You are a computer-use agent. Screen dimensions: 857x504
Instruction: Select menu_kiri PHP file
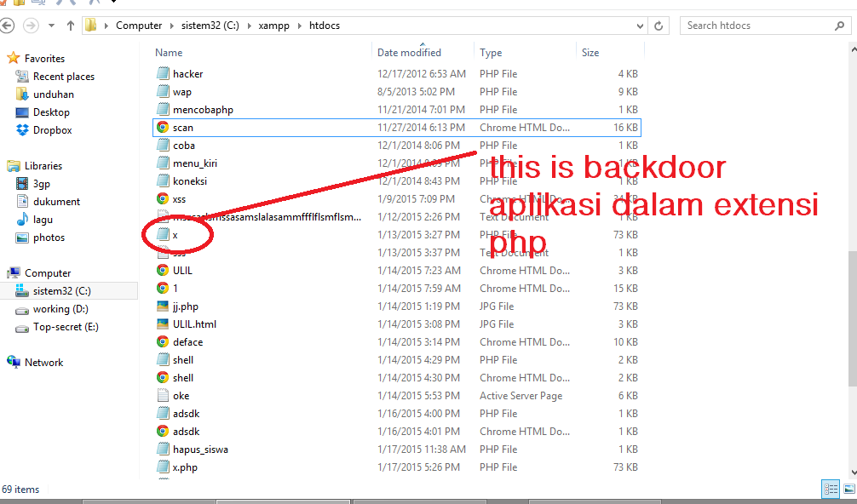pyautogui.click(x=398, y=163)
